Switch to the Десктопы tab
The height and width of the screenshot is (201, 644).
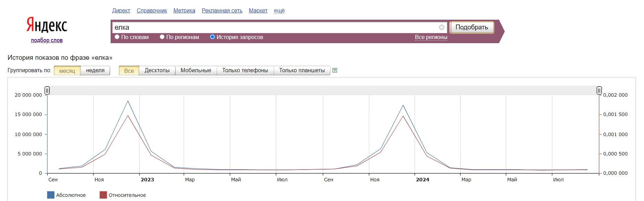157,70
